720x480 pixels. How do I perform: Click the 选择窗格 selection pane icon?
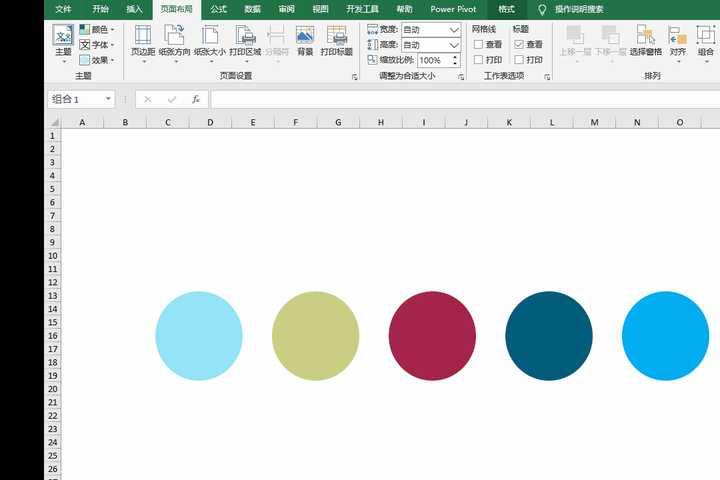646,36
